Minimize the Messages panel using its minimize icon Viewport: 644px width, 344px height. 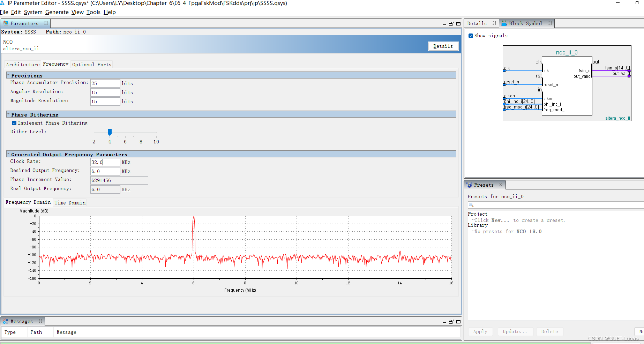(444, 322)
